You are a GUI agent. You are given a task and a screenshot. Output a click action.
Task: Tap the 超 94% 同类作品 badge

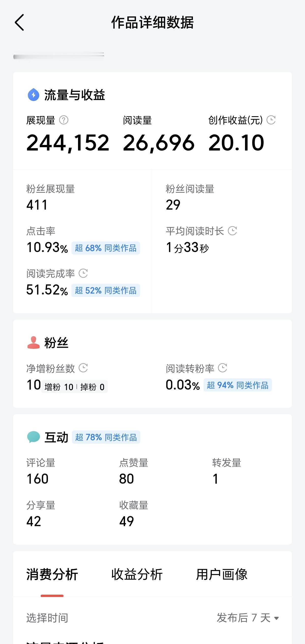point(238,385)
